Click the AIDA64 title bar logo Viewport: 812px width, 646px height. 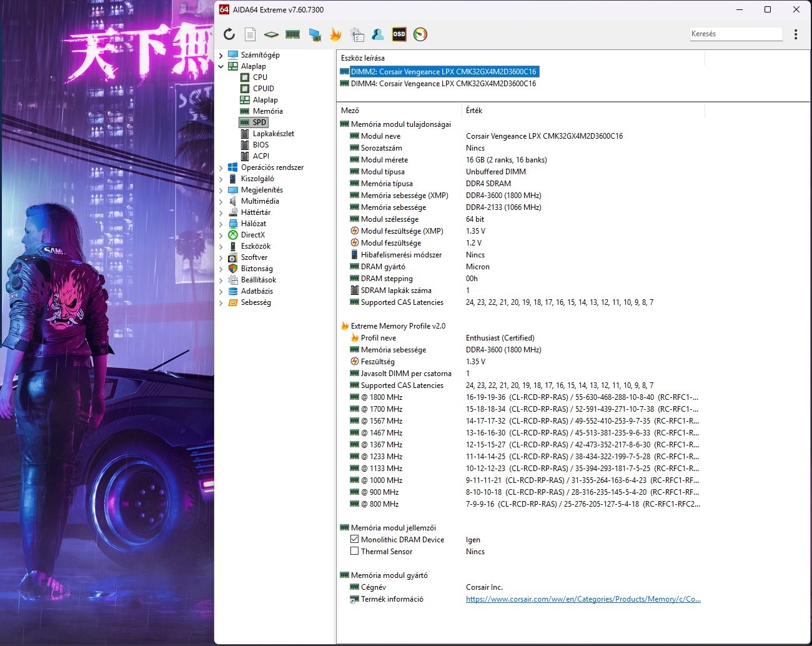click(224, 9)
